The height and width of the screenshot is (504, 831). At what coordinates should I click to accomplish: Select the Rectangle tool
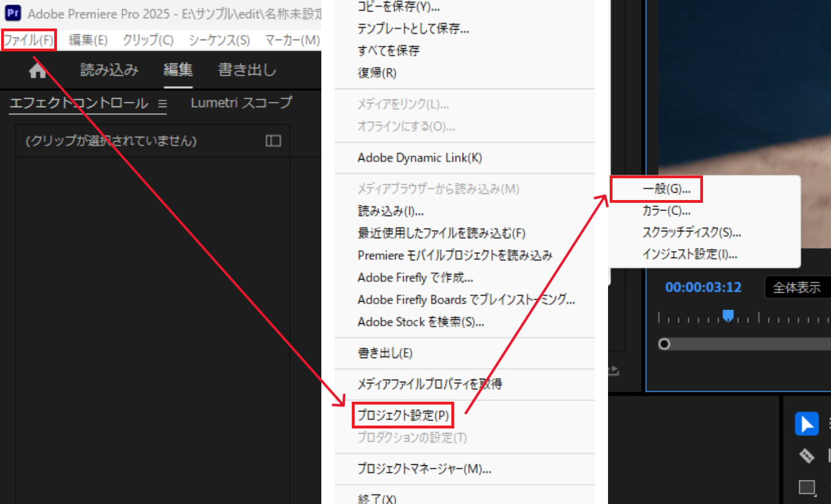(806, 487)
